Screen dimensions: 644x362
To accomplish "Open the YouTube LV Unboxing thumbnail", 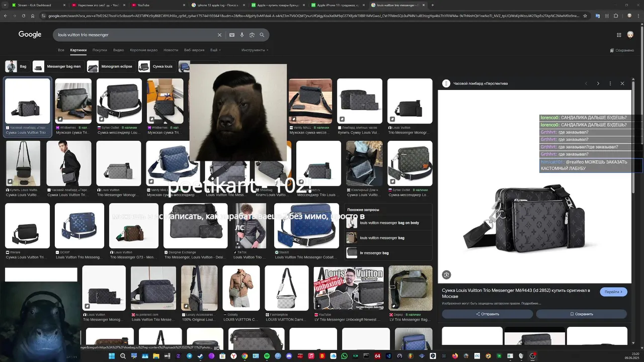I will [348, 288].
